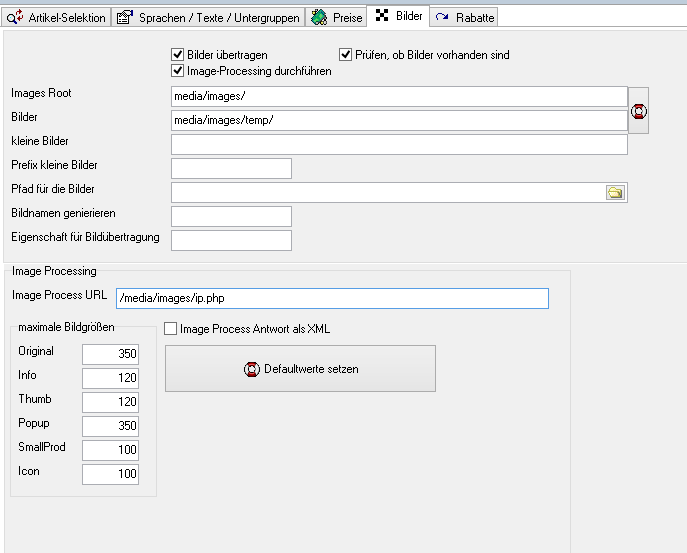Uncheck the Bilder übertragen checkbox
687x553 pixels.
coord(179,55)
